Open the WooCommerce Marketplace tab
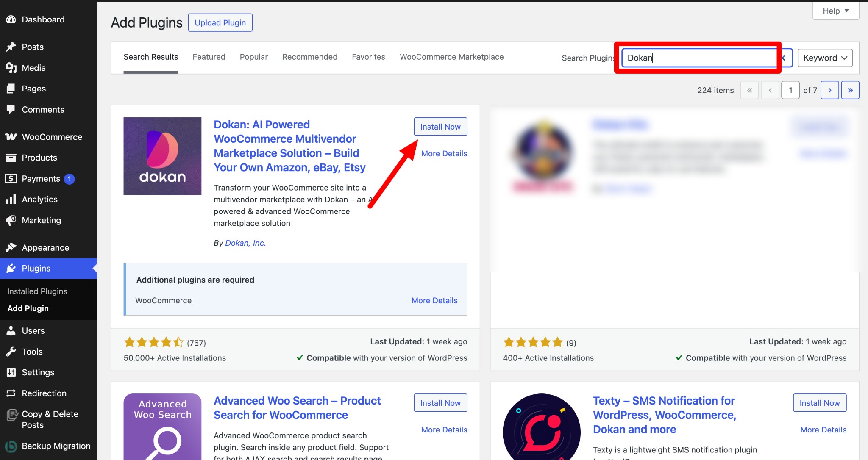This screenshot has height=460, width=868. [x=451, y=57]
